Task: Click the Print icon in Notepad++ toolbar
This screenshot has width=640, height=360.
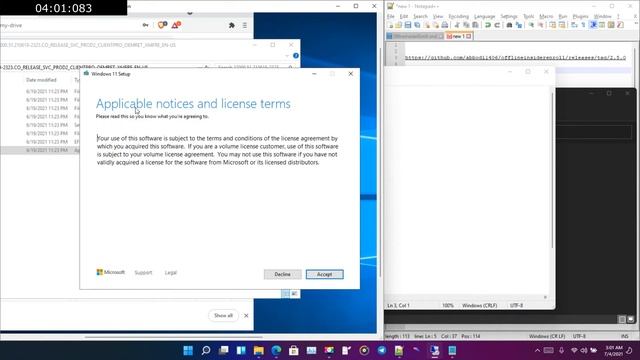Action: tap(444, 25)
